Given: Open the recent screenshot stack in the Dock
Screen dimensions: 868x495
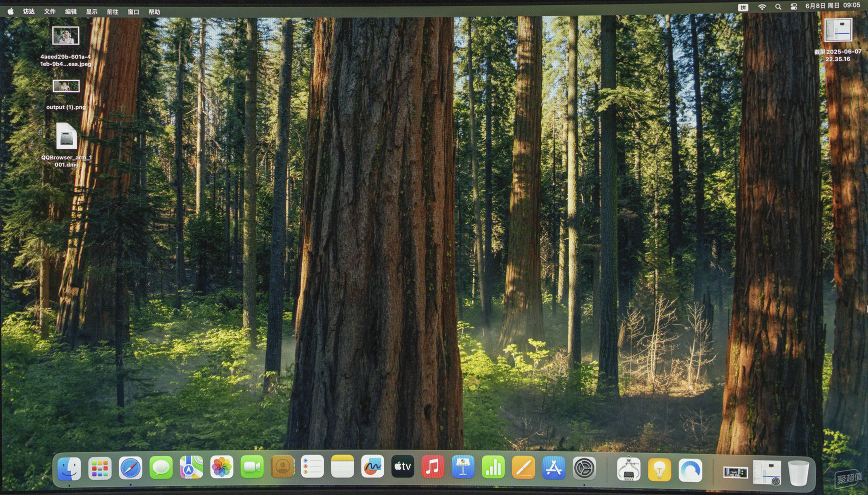Looking at the screenshot, I should (735, 472).
